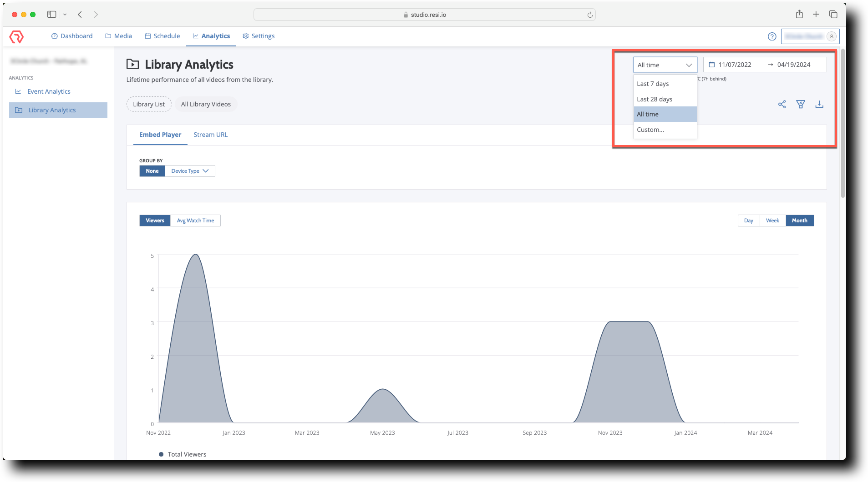Click the All Library Videos pill
The width and height of the screenshot is (868, 482).
click(206, 104)
